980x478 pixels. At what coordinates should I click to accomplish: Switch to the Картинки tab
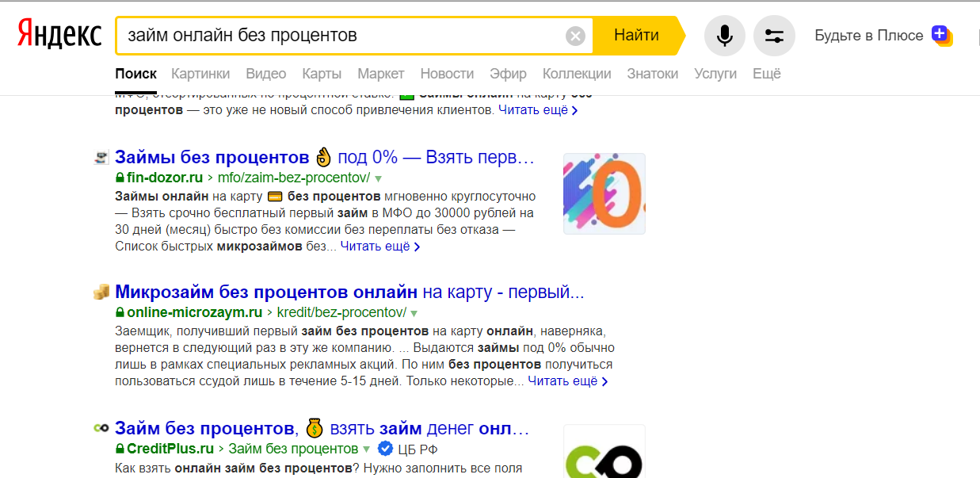tap(200, 74)
